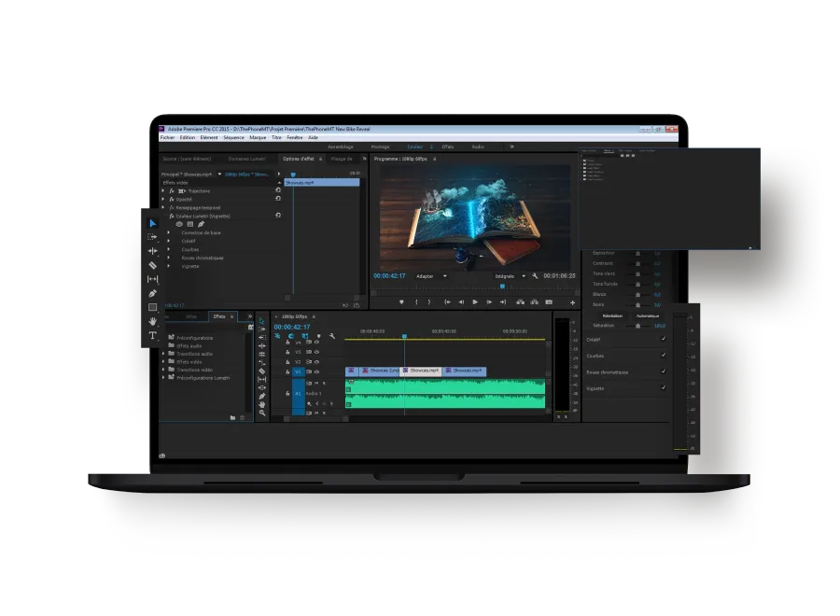Mute the Audio 1 track
This screenshot has width=840, height=616.
[x=316, y=383]
